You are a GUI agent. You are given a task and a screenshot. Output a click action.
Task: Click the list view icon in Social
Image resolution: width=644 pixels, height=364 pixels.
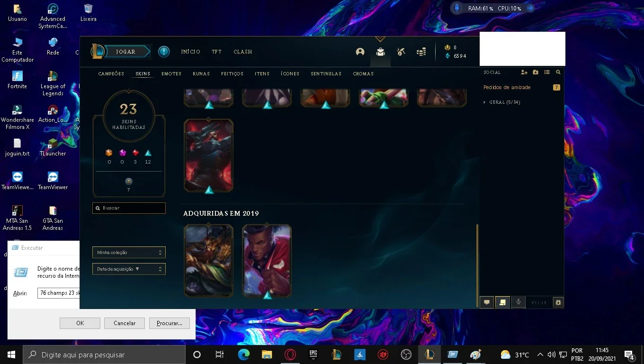(547, 72)
